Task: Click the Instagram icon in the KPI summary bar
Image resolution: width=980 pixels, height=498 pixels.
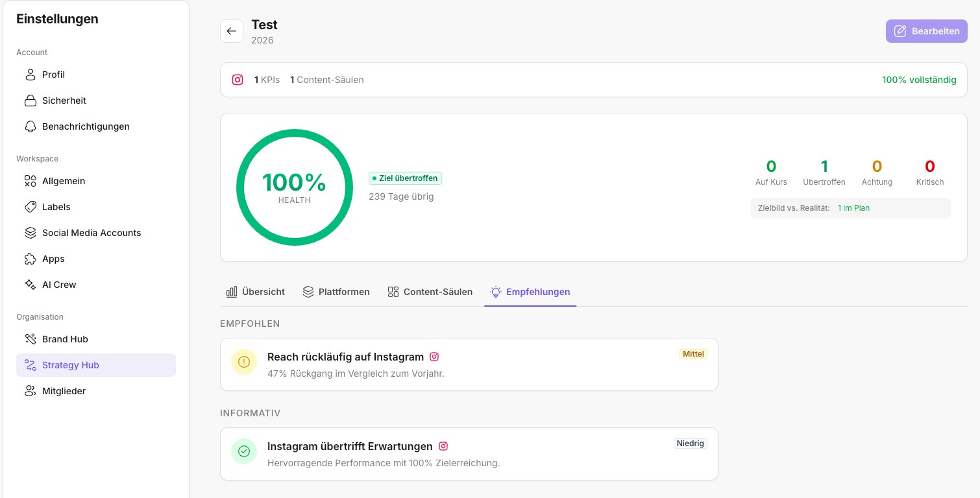Action: click(238, 80)
